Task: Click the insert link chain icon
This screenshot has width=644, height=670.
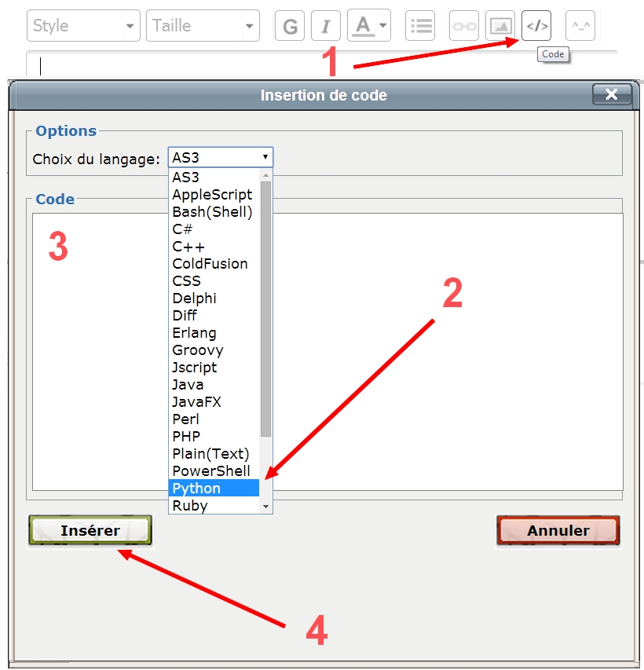Action: click(463, 26)
